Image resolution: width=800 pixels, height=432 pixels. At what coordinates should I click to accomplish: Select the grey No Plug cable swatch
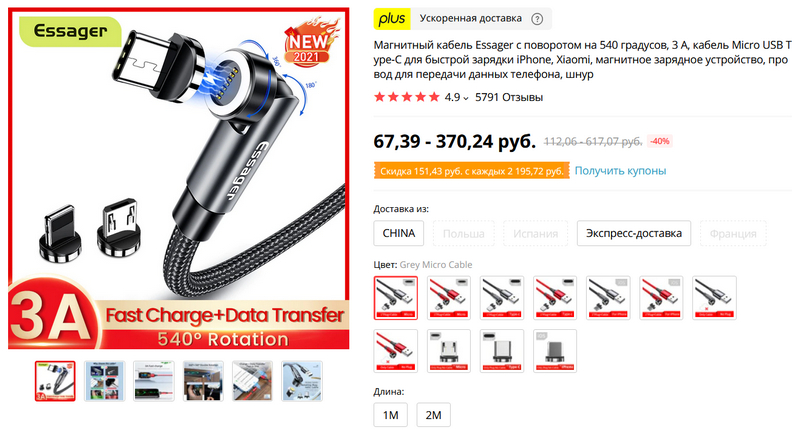click(714, 298)
